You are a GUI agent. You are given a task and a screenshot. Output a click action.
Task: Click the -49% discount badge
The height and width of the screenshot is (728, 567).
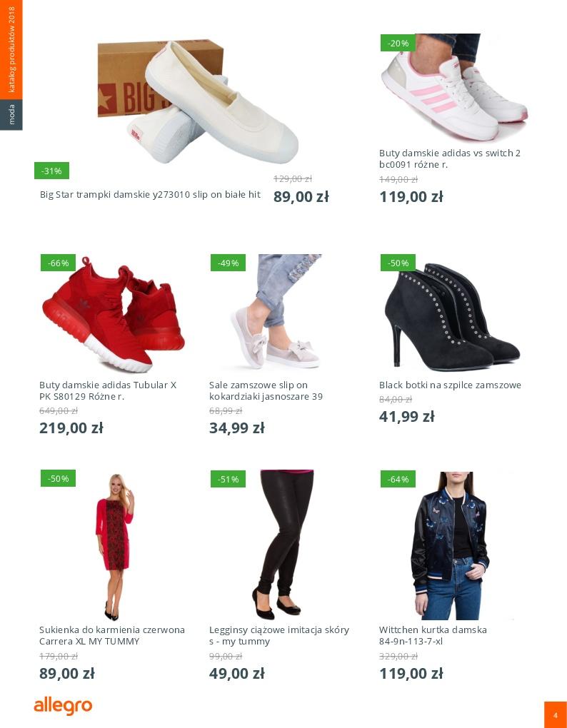click(228, 263)
